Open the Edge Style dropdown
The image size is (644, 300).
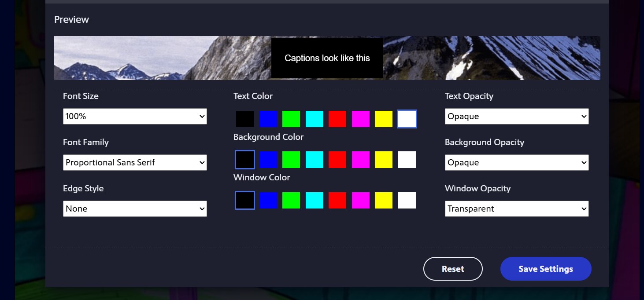[135, 209]
